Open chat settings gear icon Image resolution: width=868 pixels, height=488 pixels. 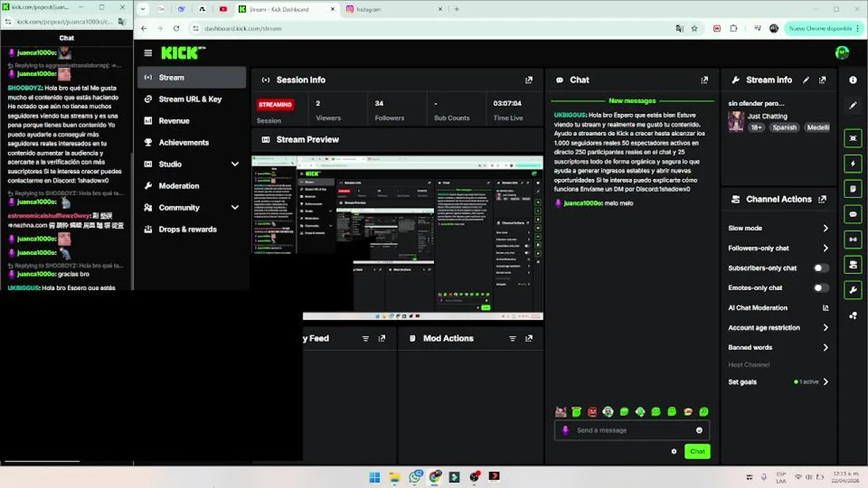(x=674, y=451)
